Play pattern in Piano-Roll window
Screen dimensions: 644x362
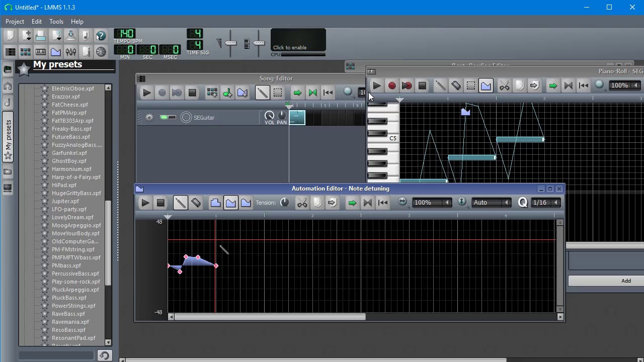[x=376, y=85]
